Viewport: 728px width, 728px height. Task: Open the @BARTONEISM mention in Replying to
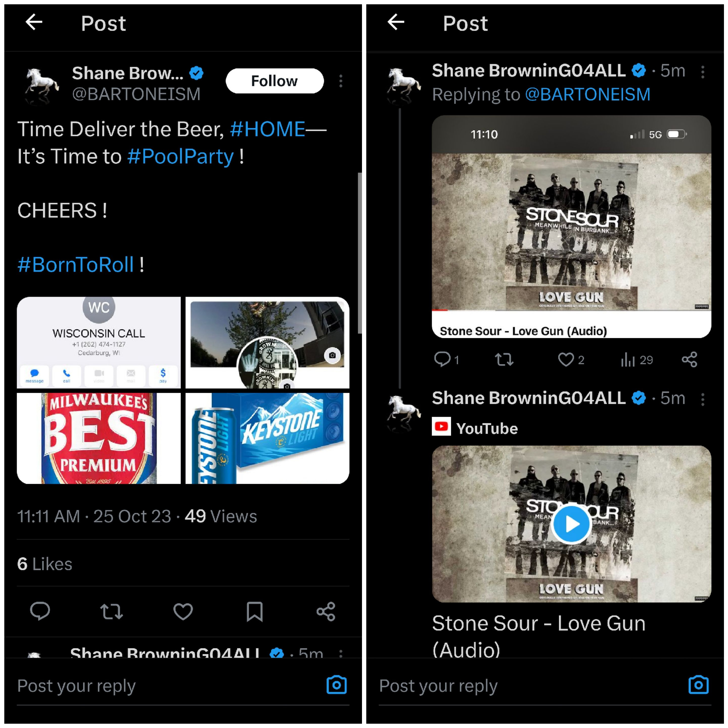tap(587, 94)
